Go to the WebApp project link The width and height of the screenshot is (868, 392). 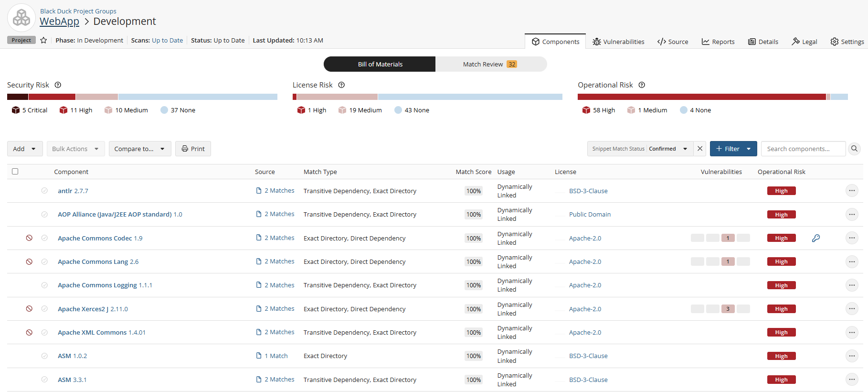(59, 22)
